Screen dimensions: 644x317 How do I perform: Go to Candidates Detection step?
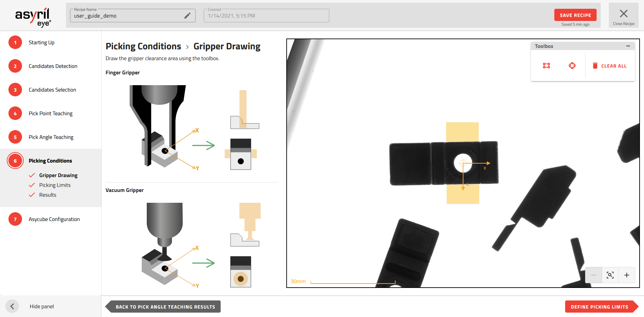[53, 66]
